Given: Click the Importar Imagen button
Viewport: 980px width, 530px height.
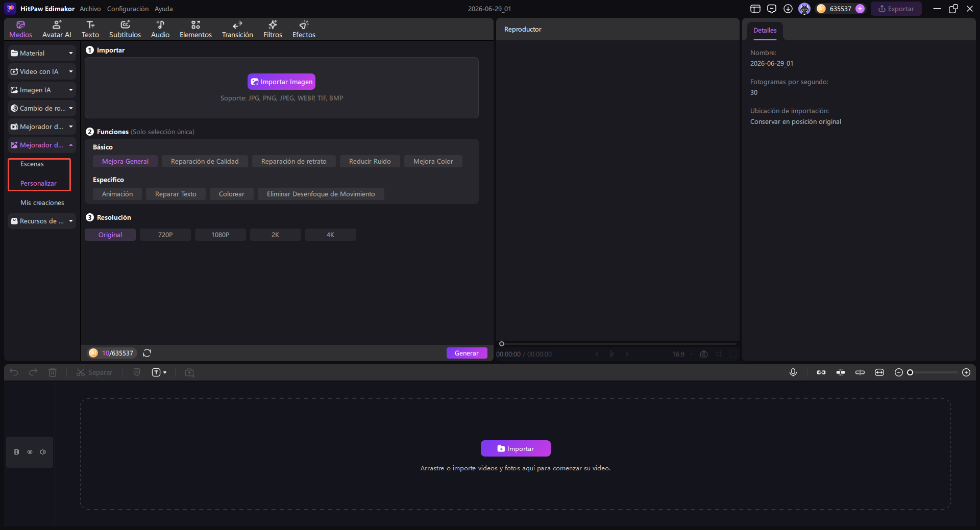Looking at the screenshot, I should [281, 82].
